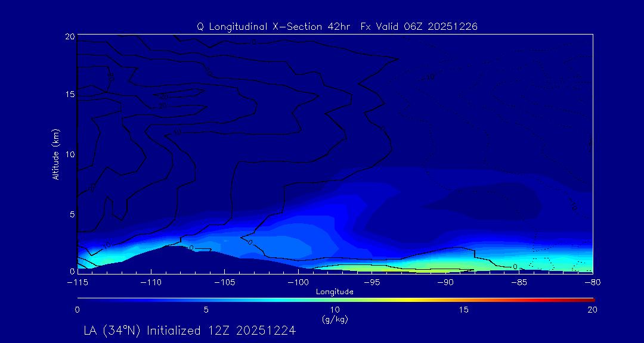Click the altitude axis tick label "15"
The width and height of the screenshot is (644, 343).
tap(70, 94)
